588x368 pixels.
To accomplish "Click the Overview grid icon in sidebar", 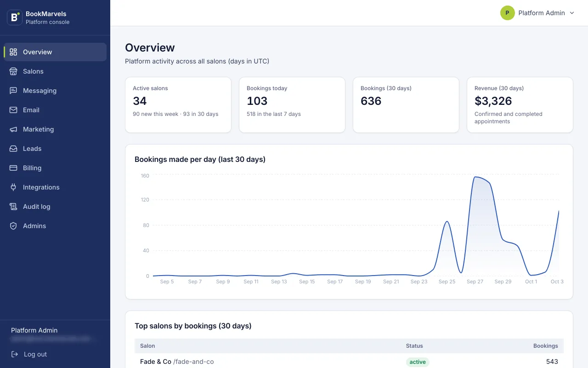I will pos(13,52).
